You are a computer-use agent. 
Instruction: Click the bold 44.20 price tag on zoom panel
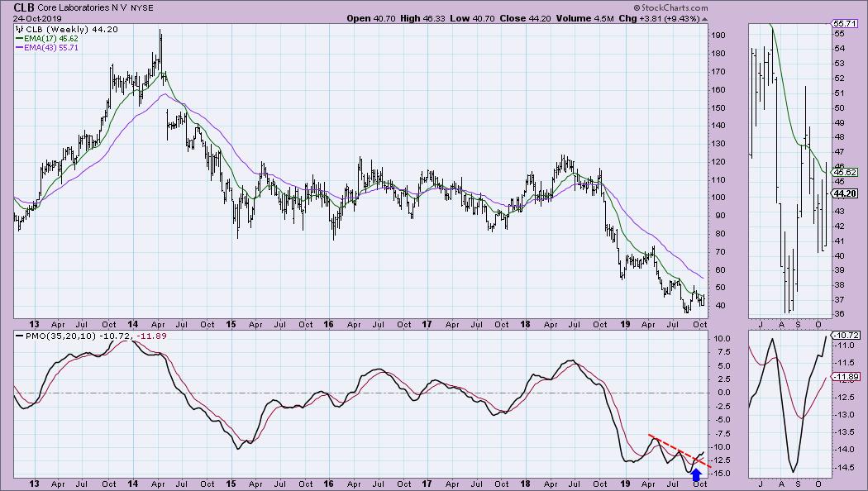pos(845,193)
